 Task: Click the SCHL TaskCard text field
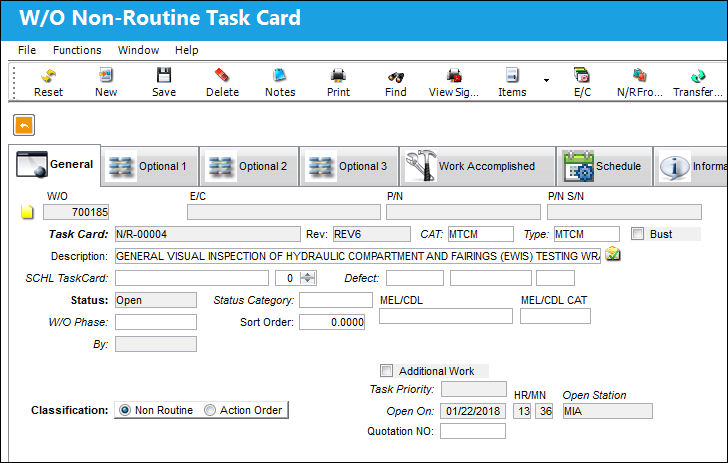[192, 278]
